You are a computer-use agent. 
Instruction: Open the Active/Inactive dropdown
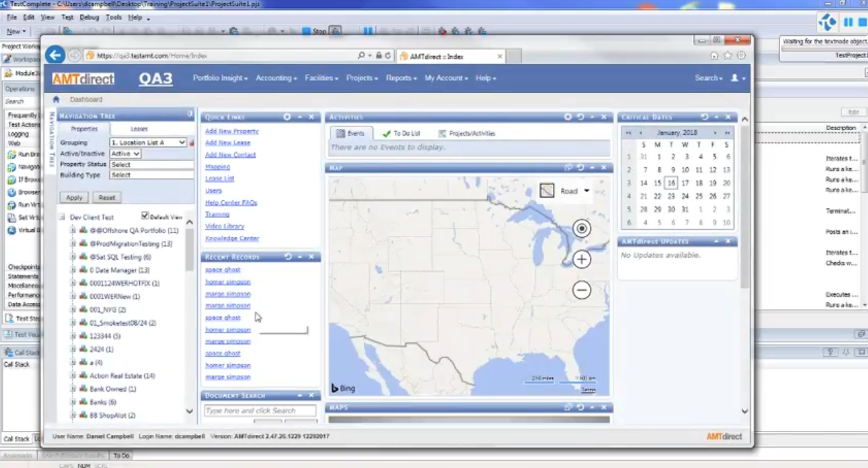pos(125,154)
